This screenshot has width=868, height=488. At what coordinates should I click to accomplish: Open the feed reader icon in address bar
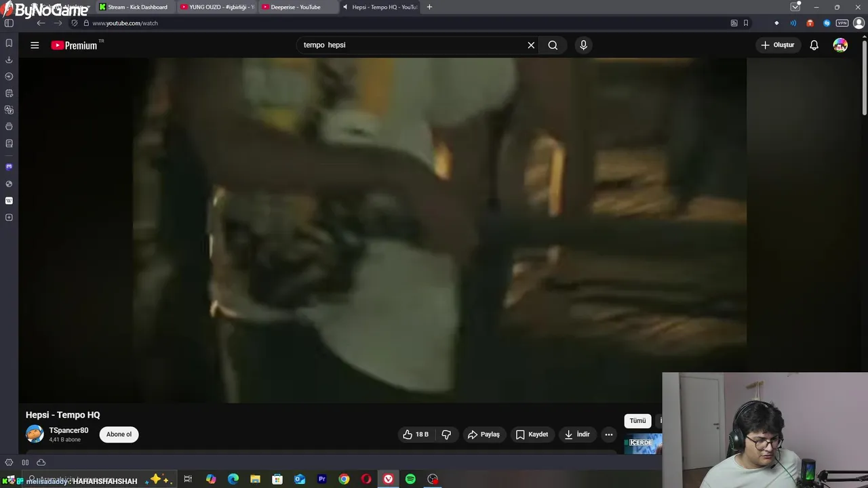point(734,23)
